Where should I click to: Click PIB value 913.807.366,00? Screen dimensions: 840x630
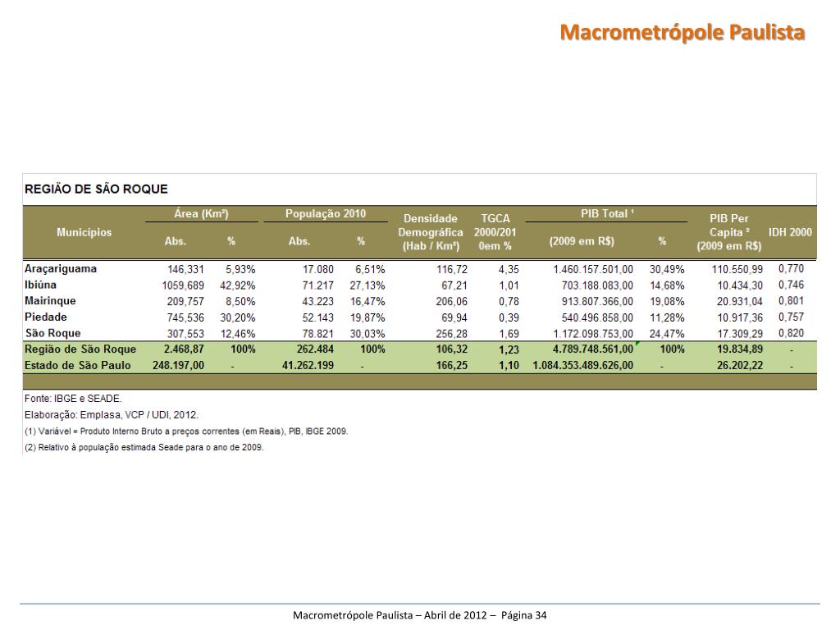coord(597,302)
